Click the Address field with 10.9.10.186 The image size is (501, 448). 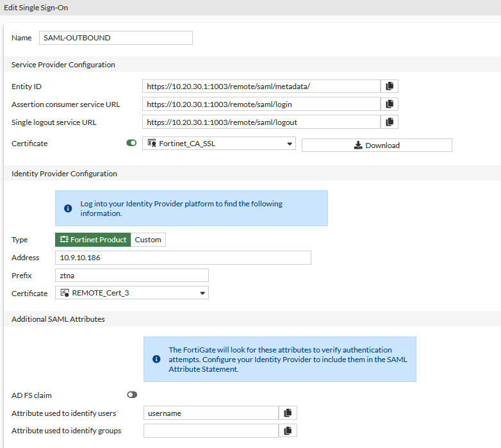pyautogui.click(x=183, y=258)
